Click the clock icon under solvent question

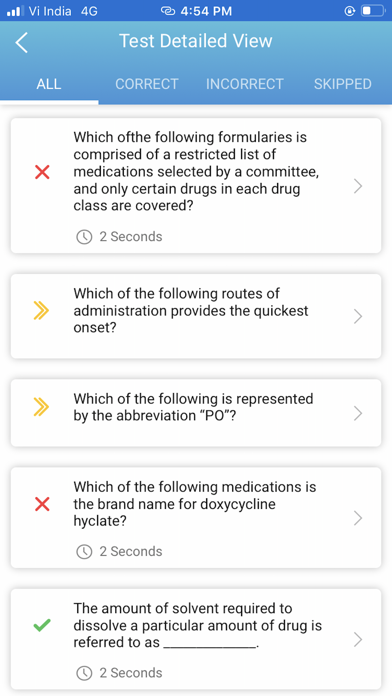[84, 673]
